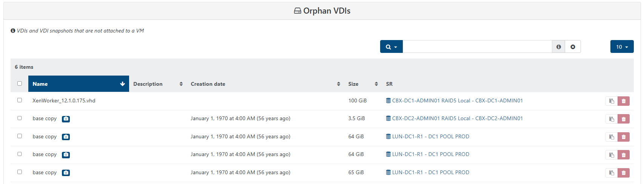The image size is (644, 184).
Task: Open the search filter dropdown
Action: pyautogui.click(x=391, y=47)
